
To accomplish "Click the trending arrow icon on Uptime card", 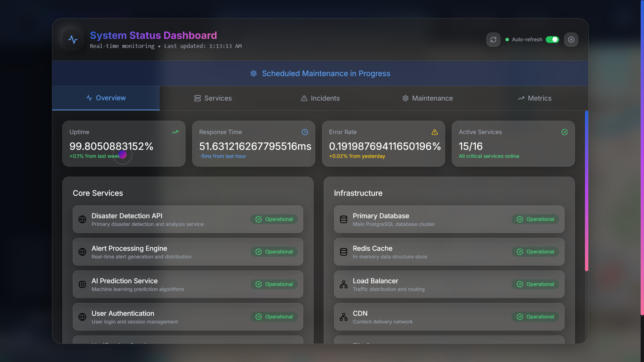I will [175, 132].
